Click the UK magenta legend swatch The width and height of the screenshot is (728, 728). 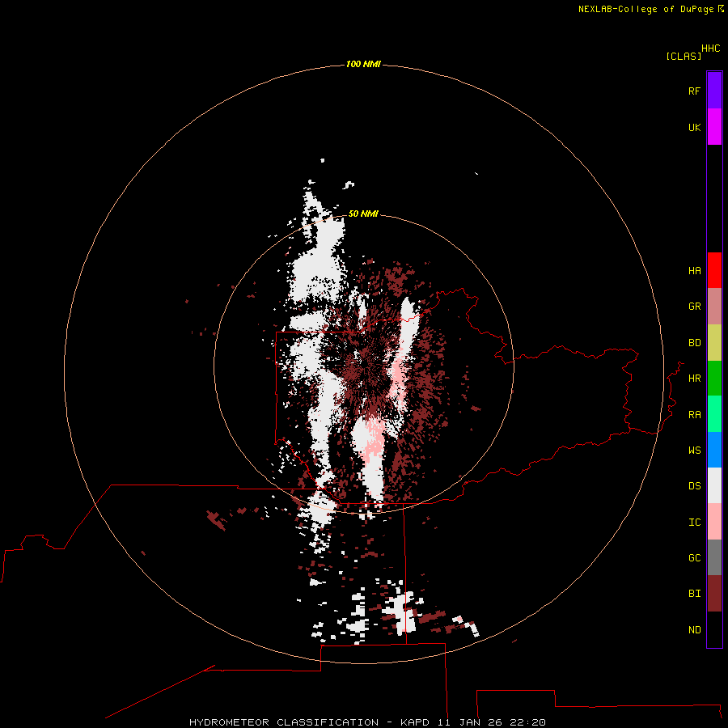coord(714,127)
